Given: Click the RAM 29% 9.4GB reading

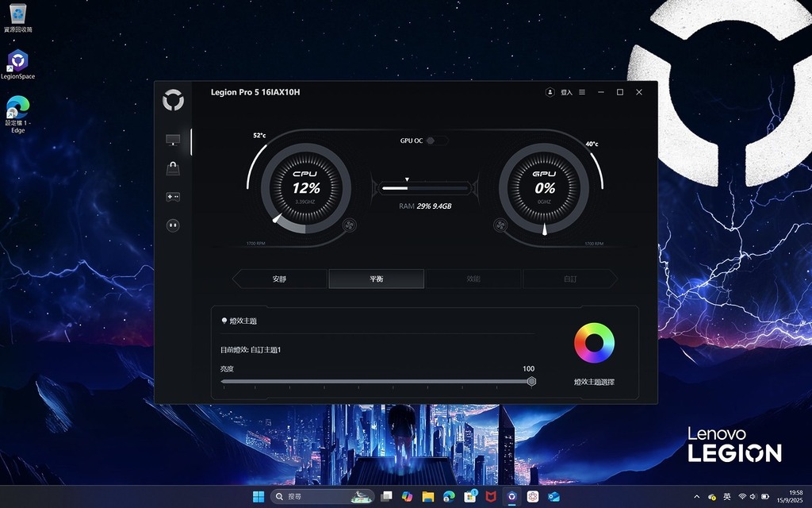Looking at the screenshot, I should tap(425, 206).
